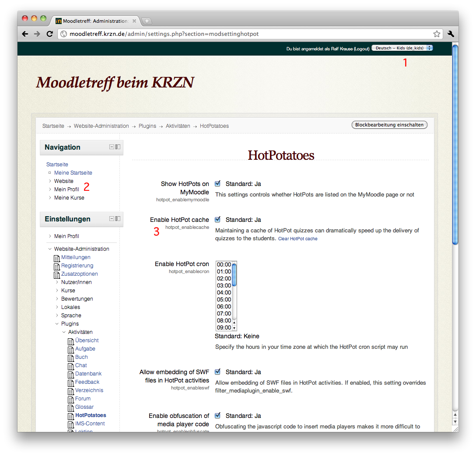Click the Aufgabe page icon
Screen dimensions: 476x456
71,350
